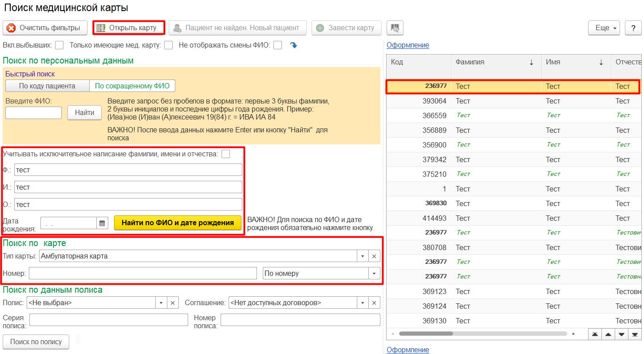This screenshot has height=354, width=644.
Task: Select the row with code 1
Action: click(514, 189)
